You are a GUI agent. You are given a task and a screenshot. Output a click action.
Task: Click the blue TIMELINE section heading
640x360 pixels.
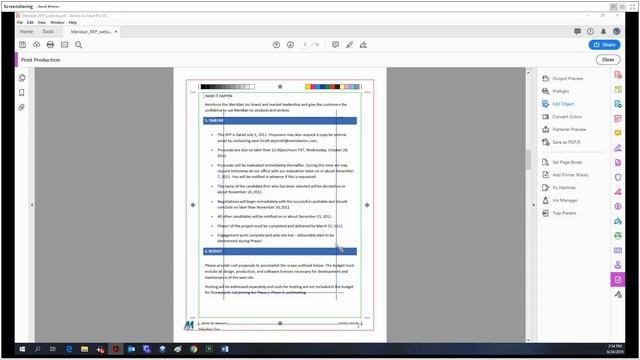280,121
